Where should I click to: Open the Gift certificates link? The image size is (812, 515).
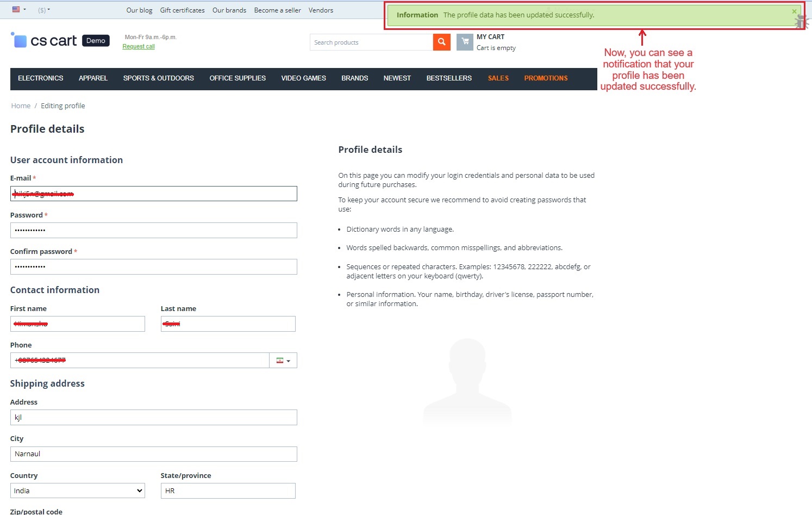(x=183, y=10)
